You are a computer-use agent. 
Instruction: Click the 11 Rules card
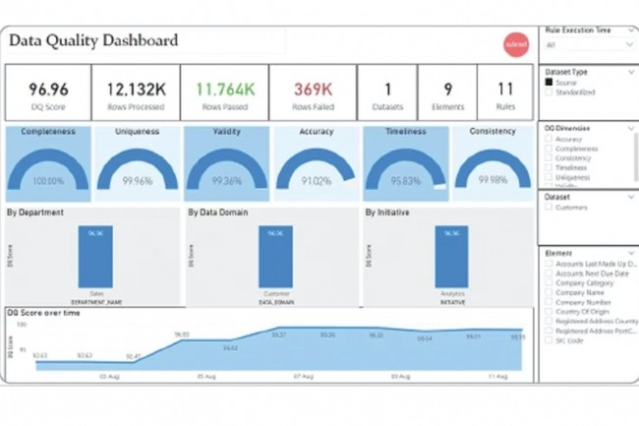point(505,93)
